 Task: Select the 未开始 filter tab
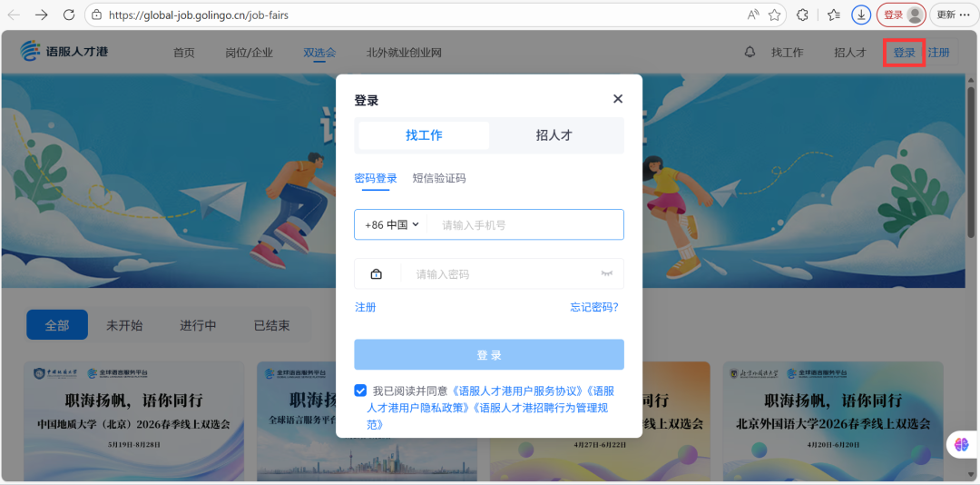124,325
